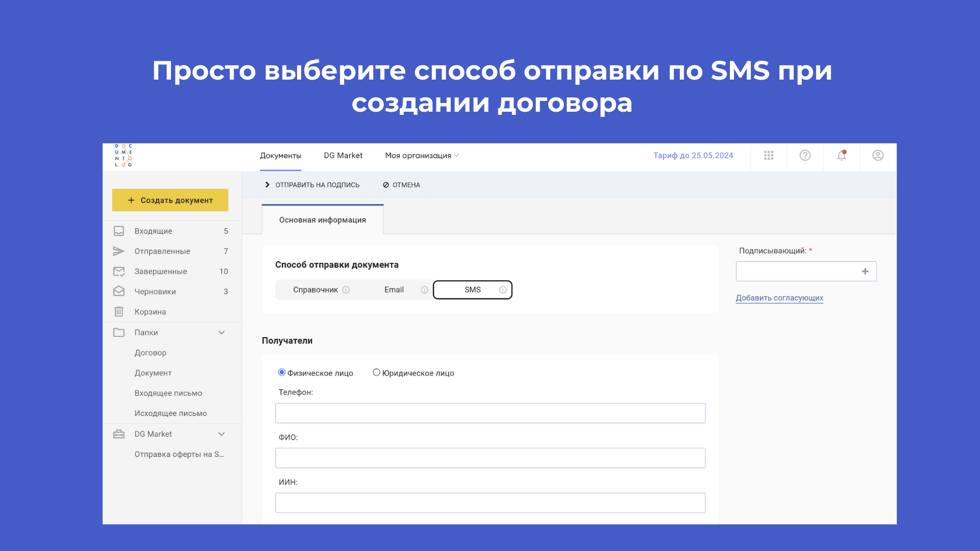The height and width of the screenshot is (551, 980).
Task: Select the Физическое лицо radio button
Action: [x=282, y=372]
